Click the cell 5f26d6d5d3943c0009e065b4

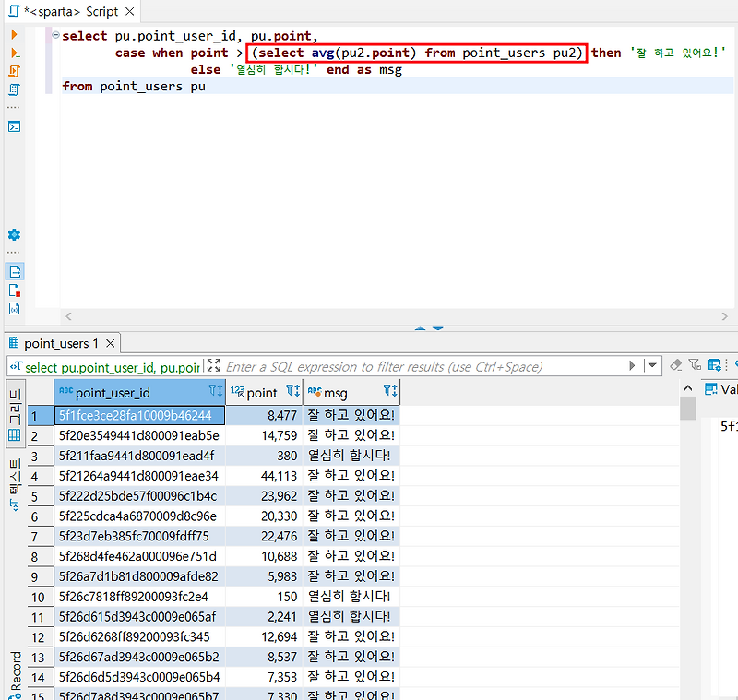tap(140, 677)
